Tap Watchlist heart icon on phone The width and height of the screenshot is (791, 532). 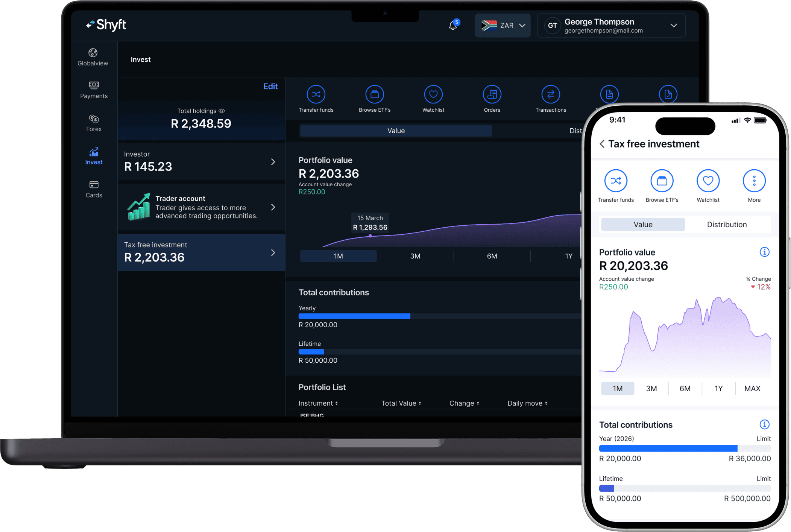708,181
